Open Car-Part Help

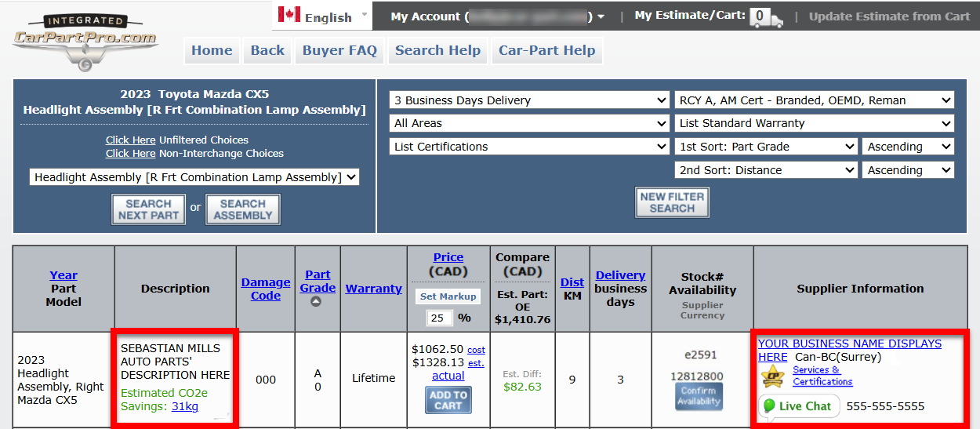pos(547,50)
